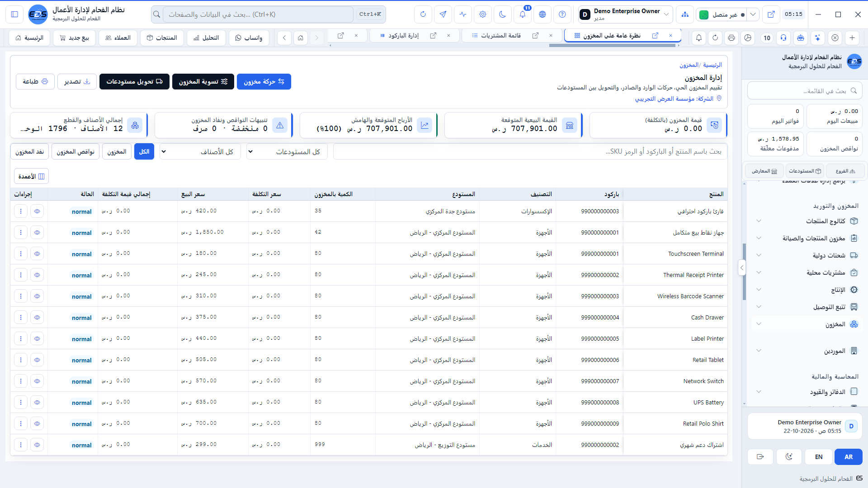868x488 pixels.
Task: Expand كتالوج المنتجات sidebar section
Action: click(x=807, y=221)
